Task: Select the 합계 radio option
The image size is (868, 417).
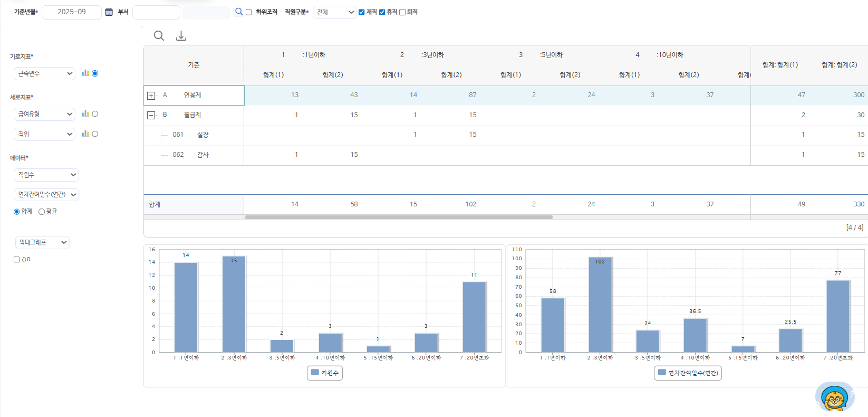Action: pos(17,212)
